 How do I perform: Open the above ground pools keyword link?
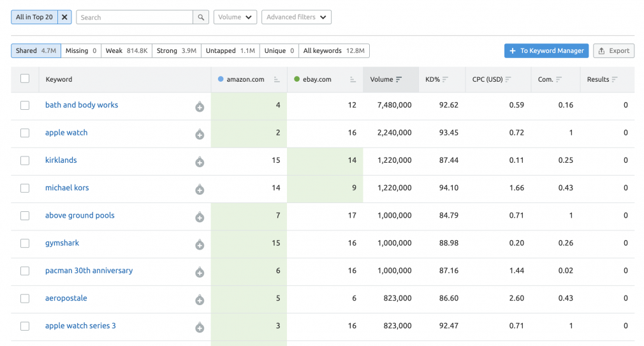click(80, 215)
